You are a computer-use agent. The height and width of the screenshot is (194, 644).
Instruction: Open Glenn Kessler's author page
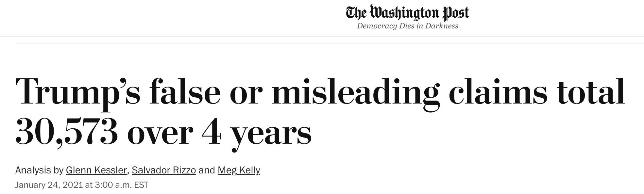coord(96,170)
